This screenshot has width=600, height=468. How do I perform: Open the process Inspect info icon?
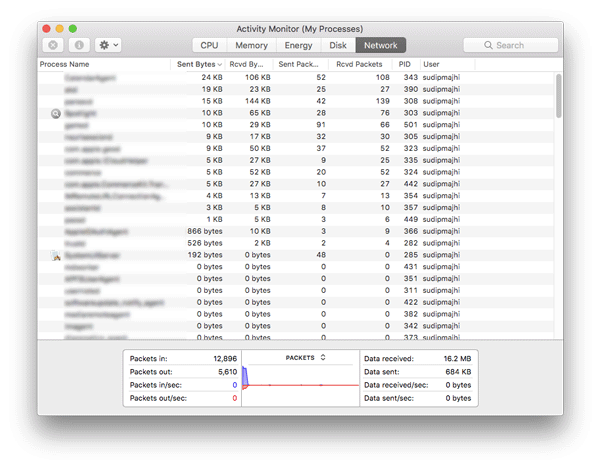(x=79, y=45)
